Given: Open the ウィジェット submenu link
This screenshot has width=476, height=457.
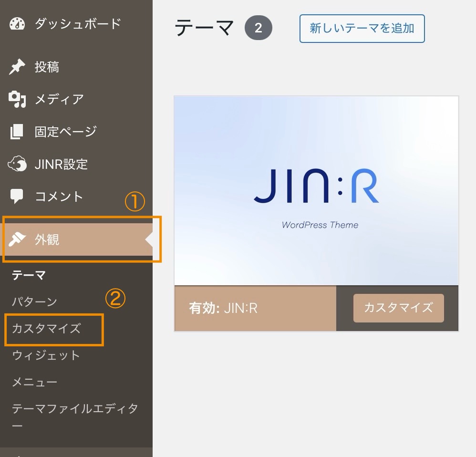Looking at the screenshot, I should [x=46, y=355].
